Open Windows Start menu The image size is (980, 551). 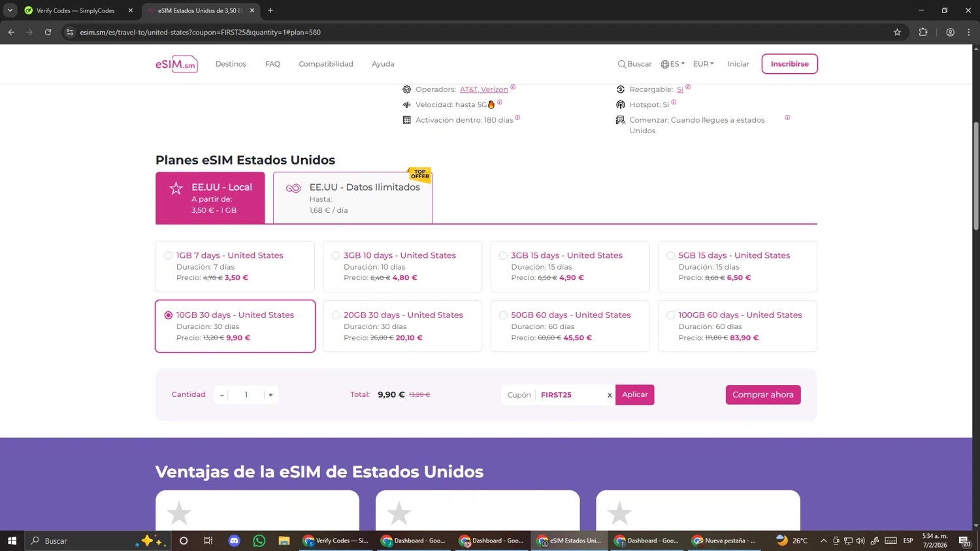coord(12,541)
